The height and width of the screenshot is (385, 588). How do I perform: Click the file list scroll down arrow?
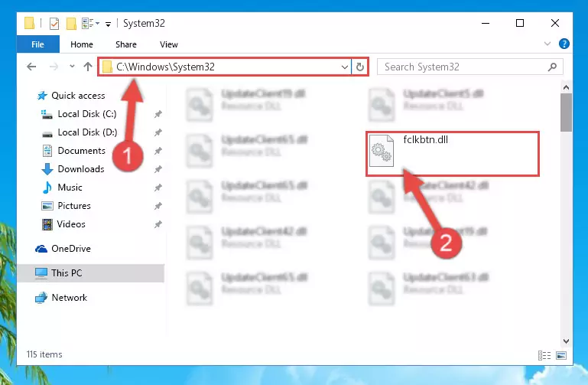567,341
